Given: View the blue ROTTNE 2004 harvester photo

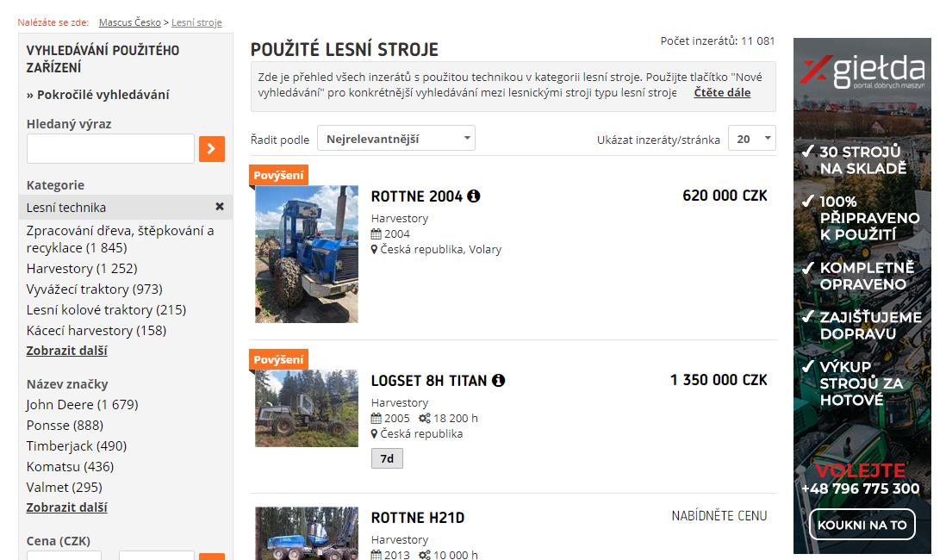Looking at the screenshot, I should [x=307, y=254].
